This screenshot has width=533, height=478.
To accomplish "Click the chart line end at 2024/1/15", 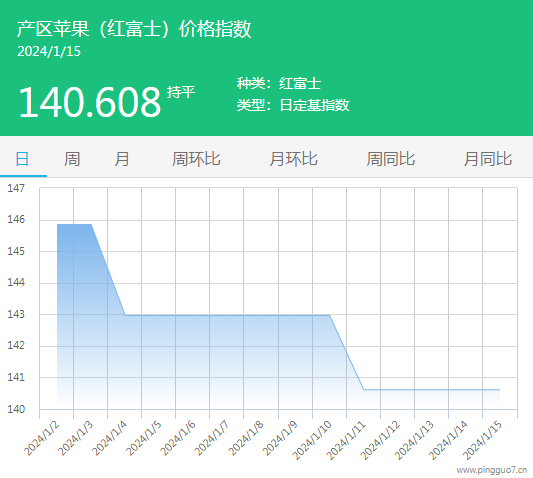I will [499, 390].
